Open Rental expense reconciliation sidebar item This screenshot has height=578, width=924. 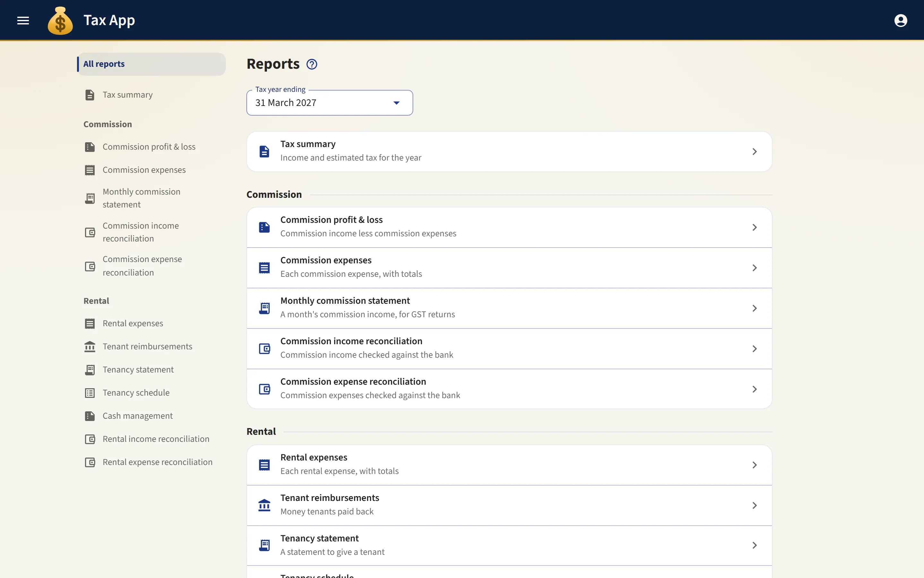pos(151,462)
